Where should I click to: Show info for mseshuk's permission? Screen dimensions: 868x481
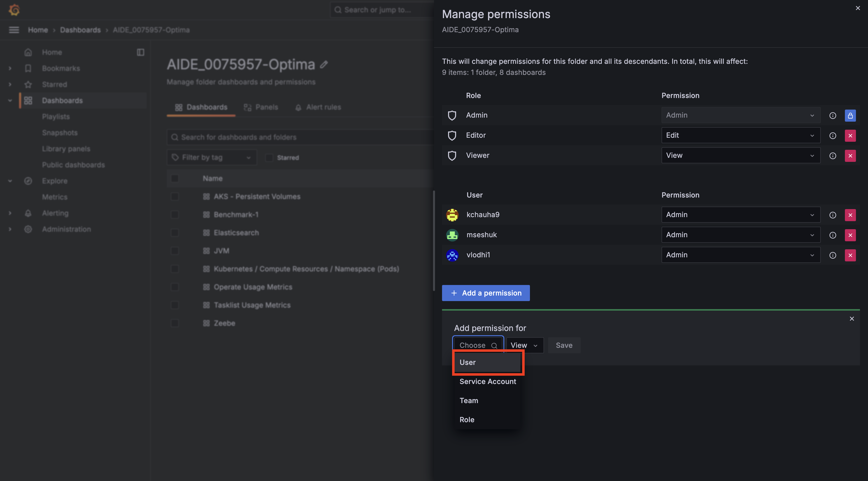coord(833,235)
